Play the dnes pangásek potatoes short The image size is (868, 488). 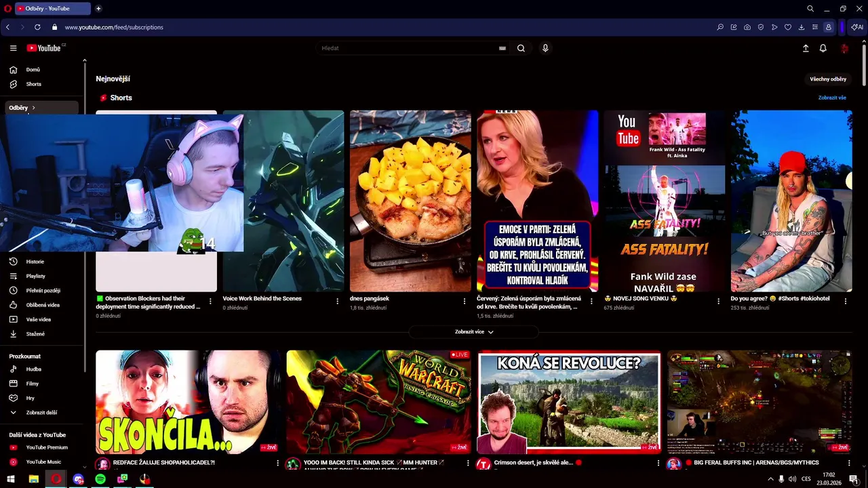pyautogui.click(x=410, y=201)
